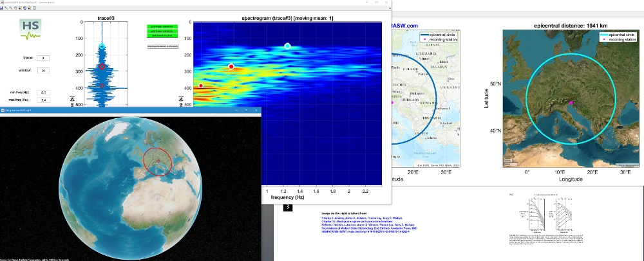Select the zoom in magnifier tool

(6, 8)
